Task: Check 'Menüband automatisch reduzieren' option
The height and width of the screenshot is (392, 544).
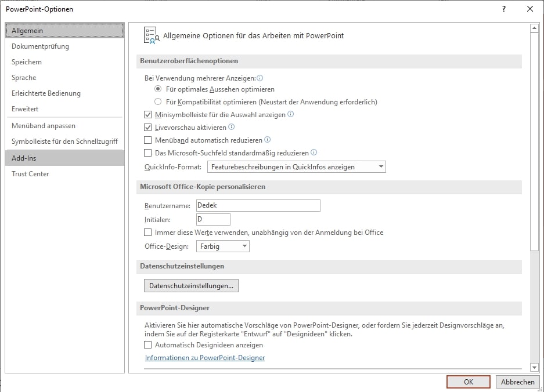Action: (147, 140)
